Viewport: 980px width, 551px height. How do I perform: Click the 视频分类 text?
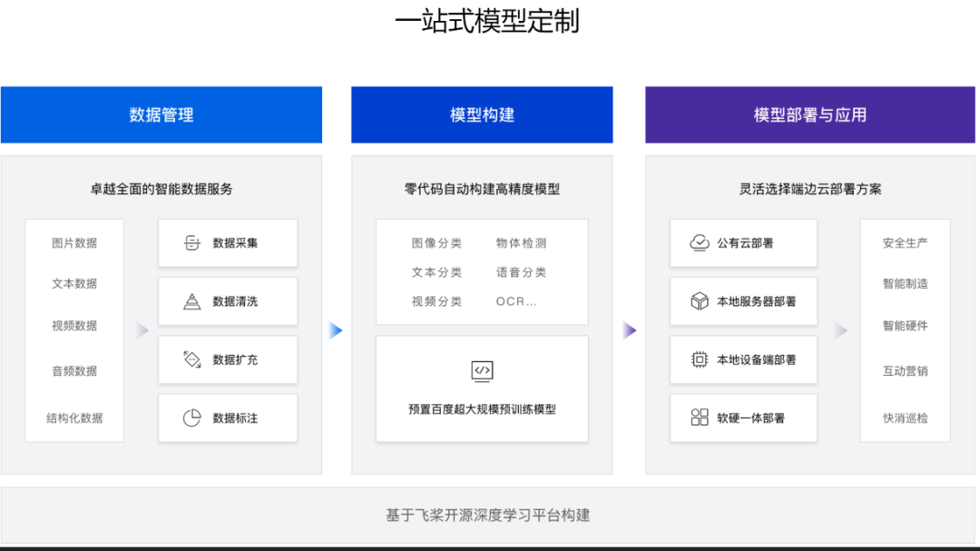(x=436, y=301)
